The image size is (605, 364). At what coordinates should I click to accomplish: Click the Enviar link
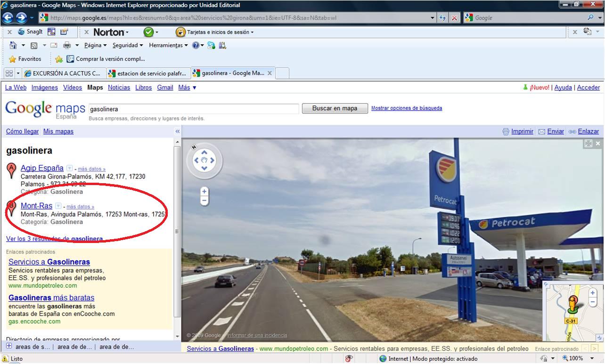click(x=556, y=131)
